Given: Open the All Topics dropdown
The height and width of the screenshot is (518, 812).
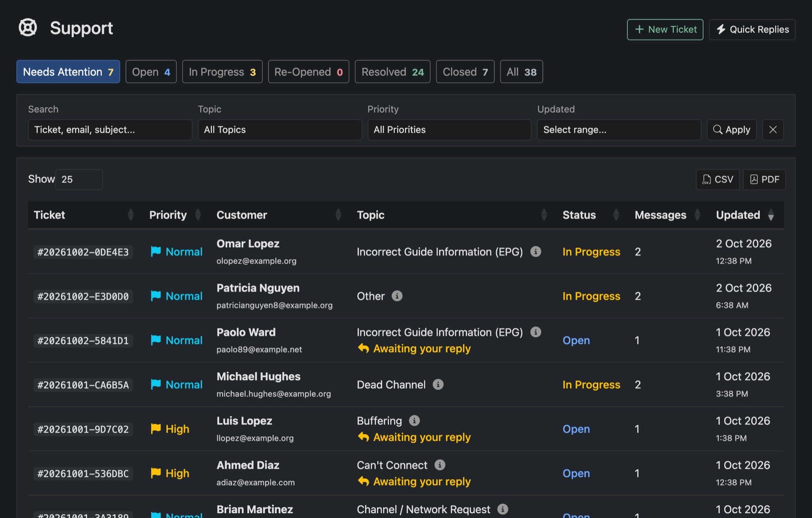Looking at the screenshot, I should pyautogui.click(x=280, y=130).
